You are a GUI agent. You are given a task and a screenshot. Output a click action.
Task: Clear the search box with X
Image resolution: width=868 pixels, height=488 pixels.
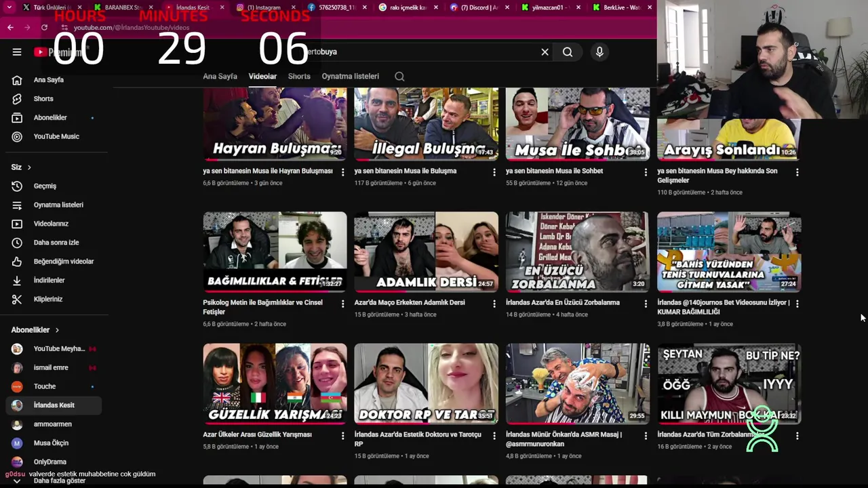545,52
